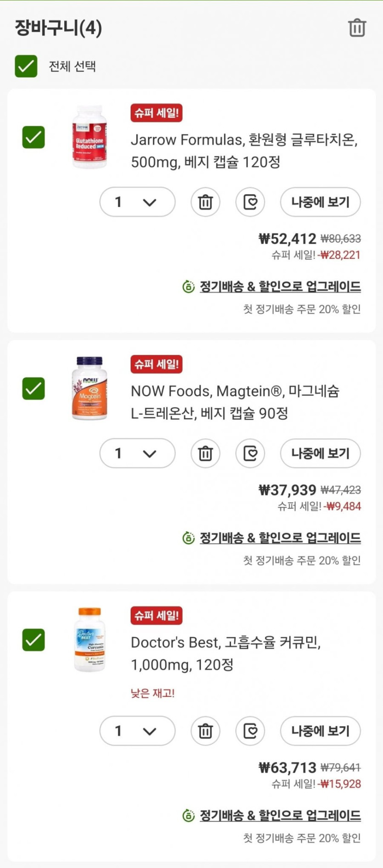Uncheck the Jarrow Formulas glutathione item
The width and height of the screenshot is (383, 868).
tap(33, 137)
